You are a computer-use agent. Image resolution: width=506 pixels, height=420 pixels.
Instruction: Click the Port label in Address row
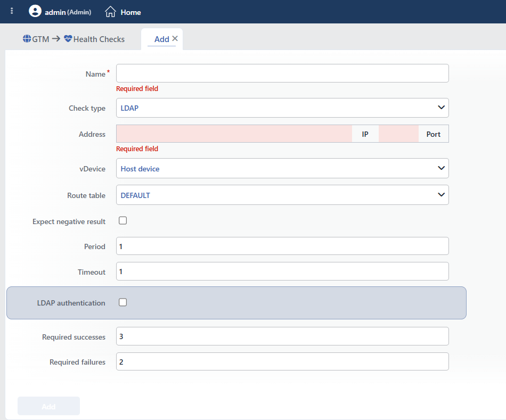[434, 134]
